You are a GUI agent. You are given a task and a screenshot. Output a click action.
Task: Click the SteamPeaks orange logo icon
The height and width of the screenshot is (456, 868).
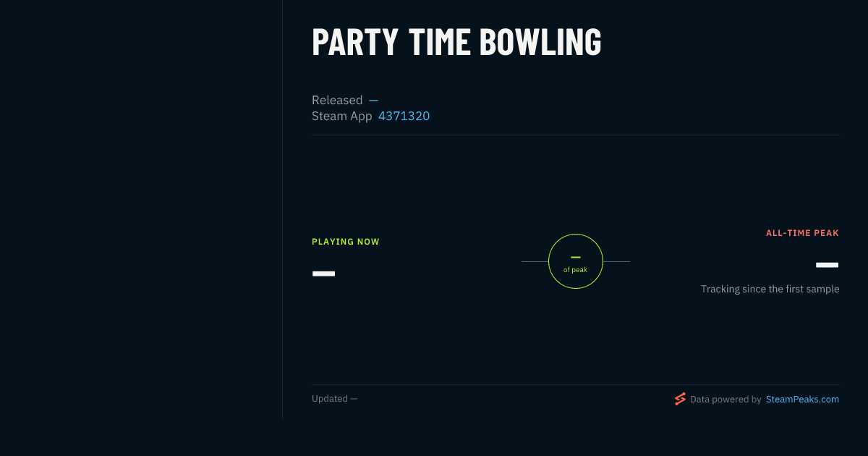click(x=680, y=399)
